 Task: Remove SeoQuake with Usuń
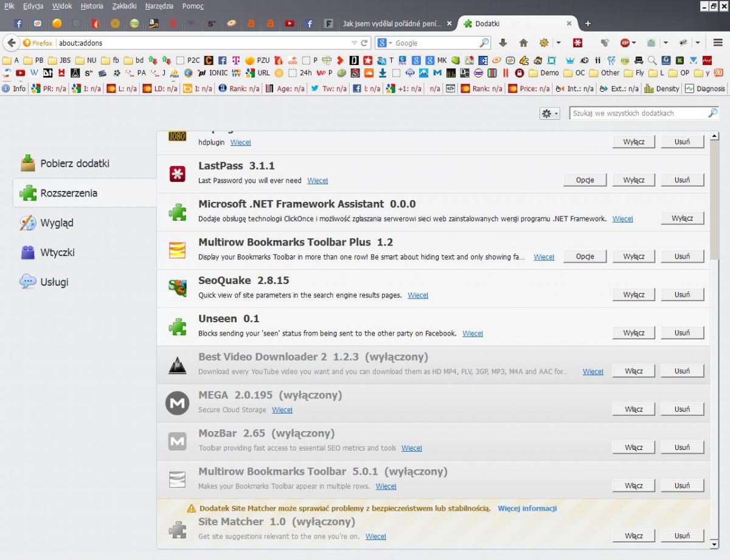click(x=683, y=295)
